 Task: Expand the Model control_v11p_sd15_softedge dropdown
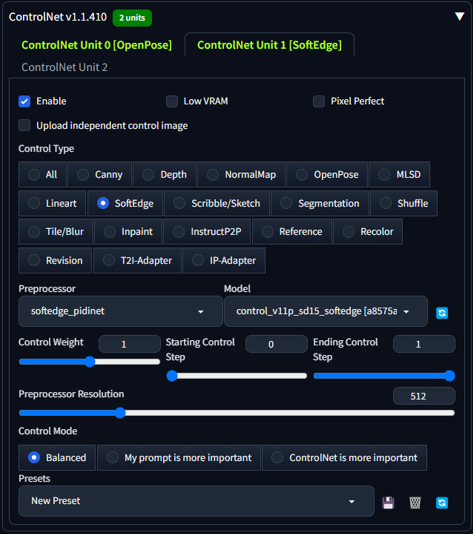326,311
